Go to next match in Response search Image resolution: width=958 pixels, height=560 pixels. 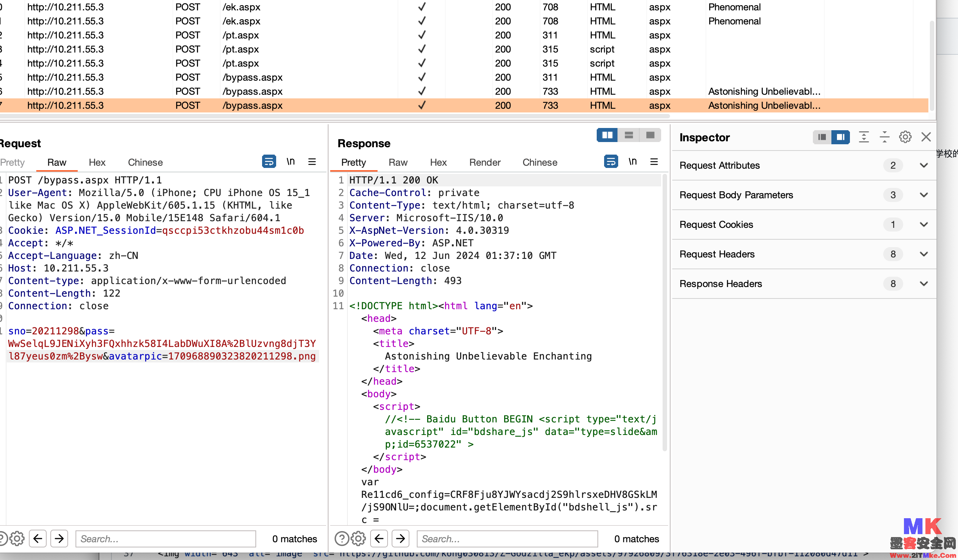[401, 538]
